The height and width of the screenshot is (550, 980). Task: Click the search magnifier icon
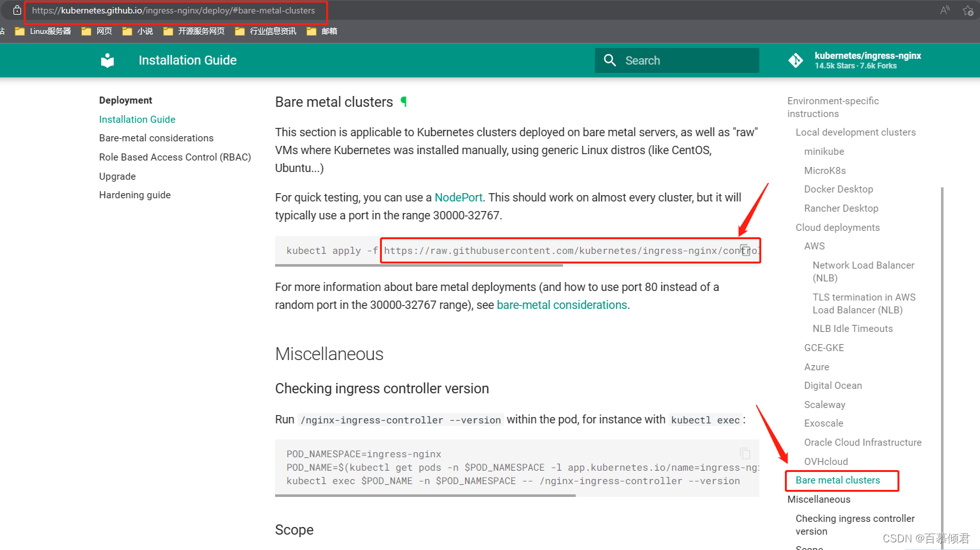[610, 60]
